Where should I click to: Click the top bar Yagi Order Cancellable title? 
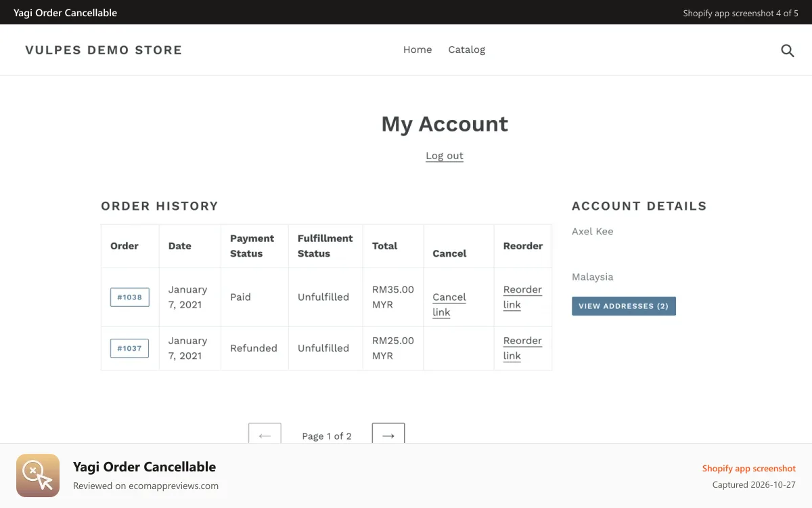[65, 13]
